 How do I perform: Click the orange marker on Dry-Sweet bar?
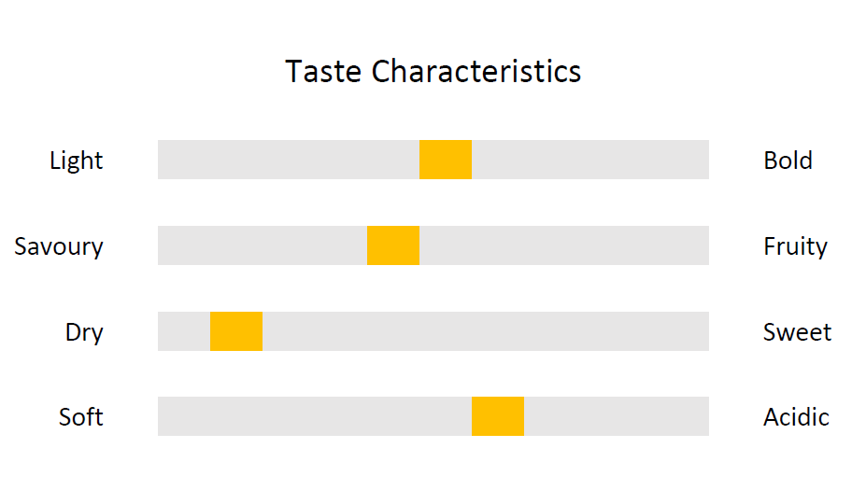pos(236,331)
